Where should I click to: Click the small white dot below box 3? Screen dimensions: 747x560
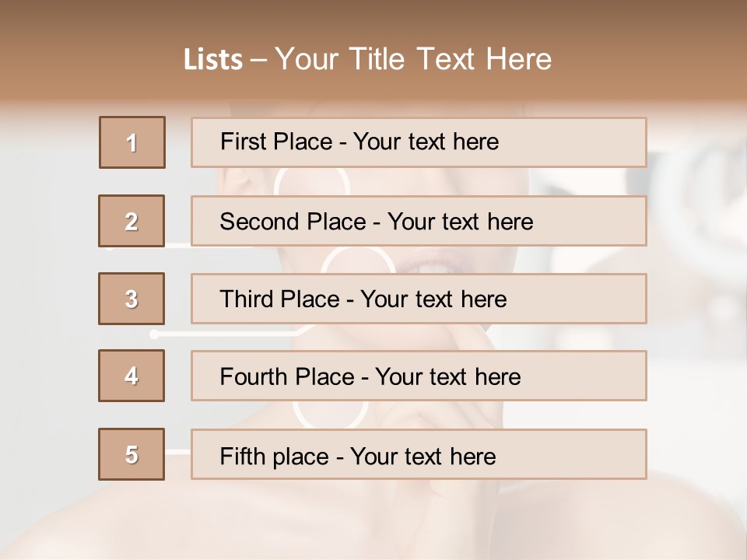tap(154, 334)
